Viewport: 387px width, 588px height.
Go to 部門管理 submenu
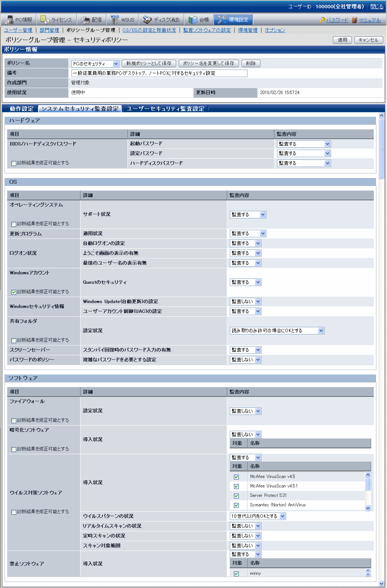(x=50, y=30)
